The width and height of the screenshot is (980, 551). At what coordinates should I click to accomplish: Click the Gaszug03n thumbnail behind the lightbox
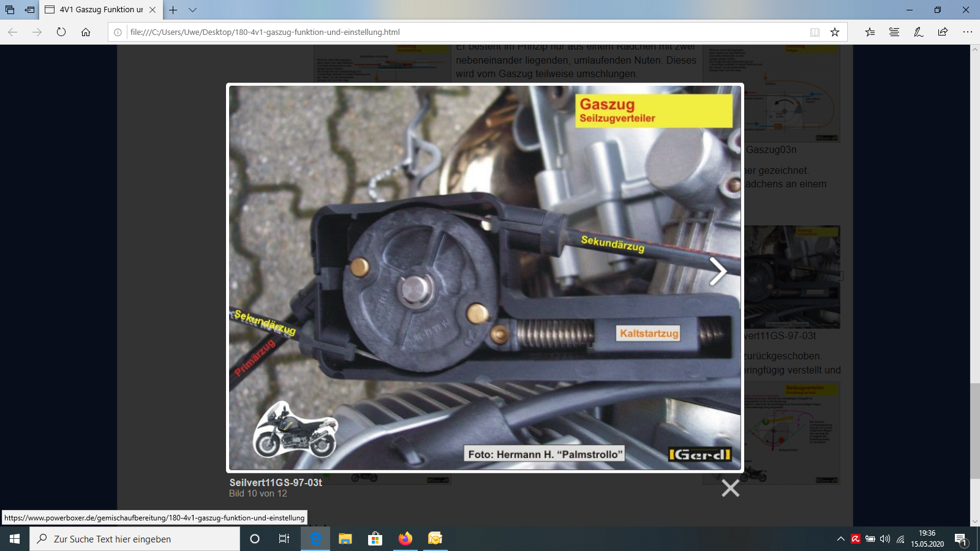click(x=793, y=94)
